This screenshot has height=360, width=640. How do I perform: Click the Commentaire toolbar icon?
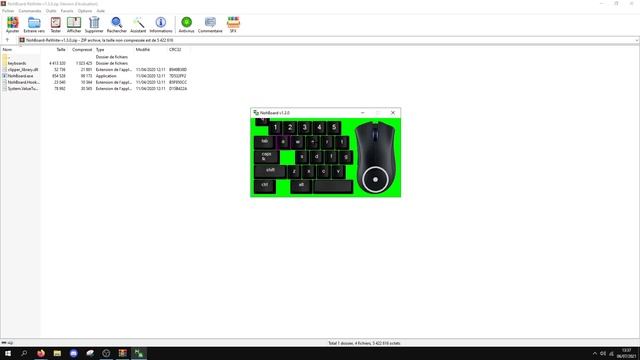click(x=210, y=24)
